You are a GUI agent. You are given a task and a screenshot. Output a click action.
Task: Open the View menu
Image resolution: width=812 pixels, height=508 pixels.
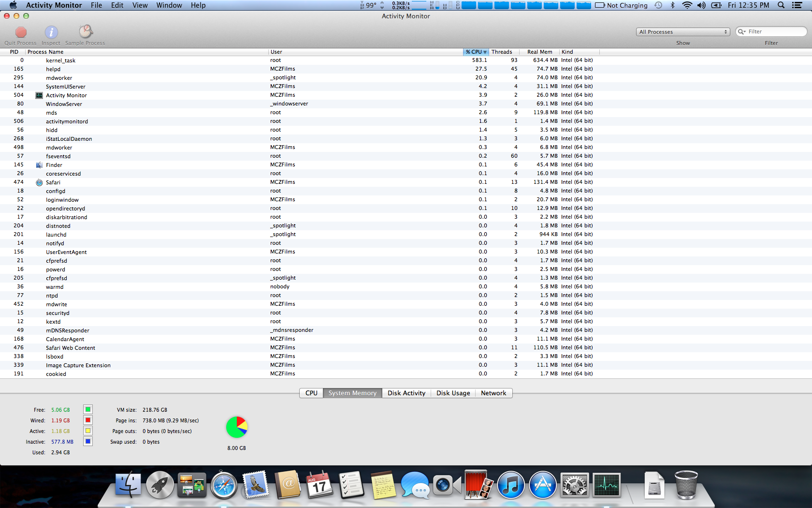(140, 5)
